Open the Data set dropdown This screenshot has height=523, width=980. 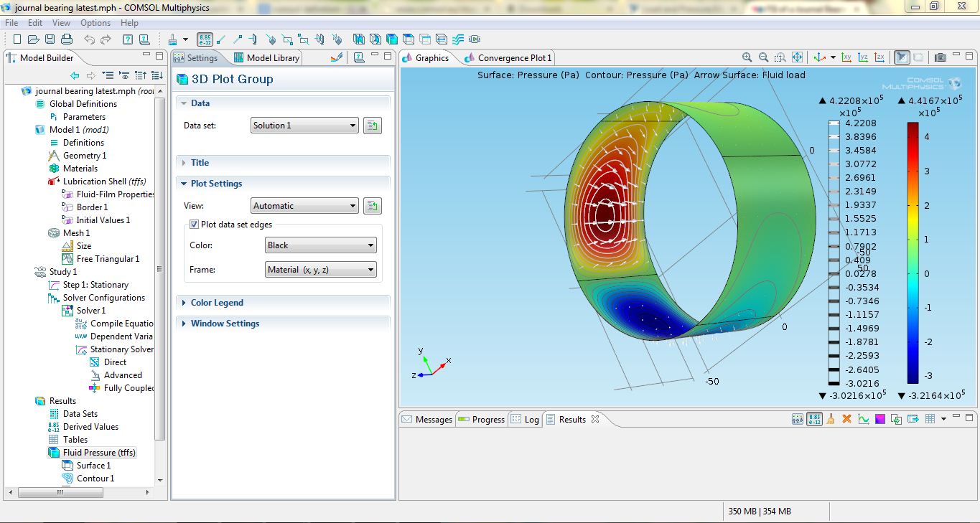point(304,126)
